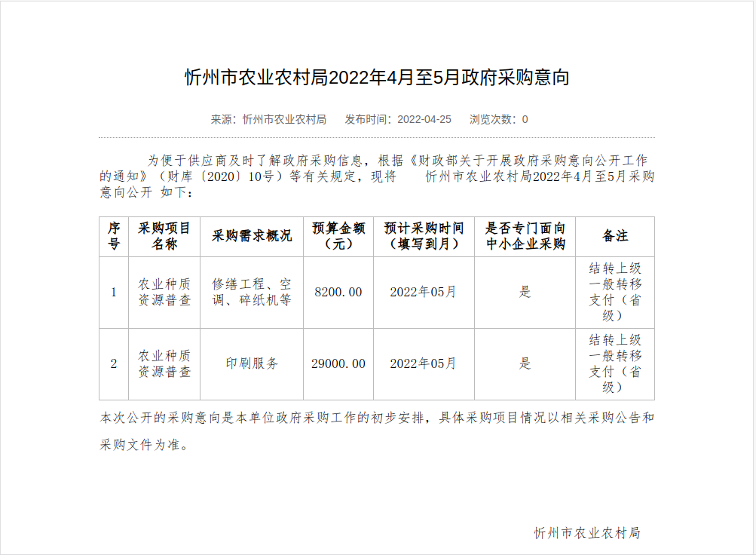Click the cell 印刷服务
Viewport: 756px width, 555px height.
pyautogui.click(x=252, y=363)
